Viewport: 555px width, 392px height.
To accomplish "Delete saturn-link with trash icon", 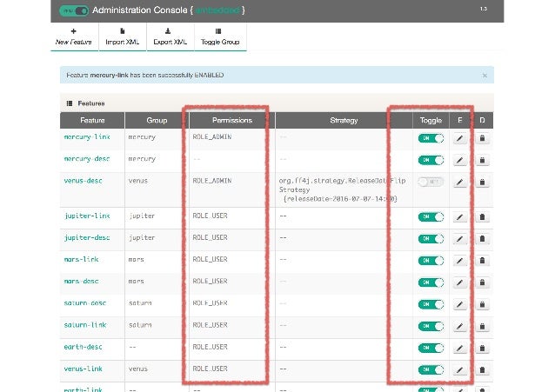I will point(482,326).
